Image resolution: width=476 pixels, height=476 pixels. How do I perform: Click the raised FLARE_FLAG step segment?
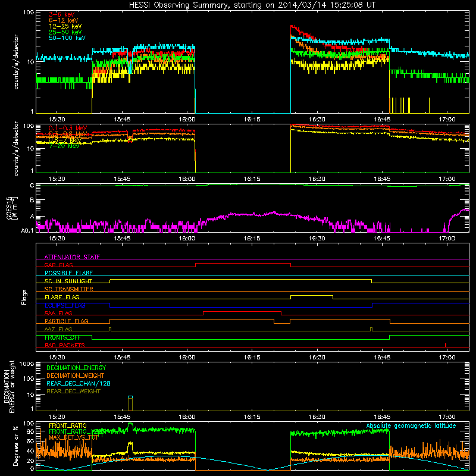[311, 295]
